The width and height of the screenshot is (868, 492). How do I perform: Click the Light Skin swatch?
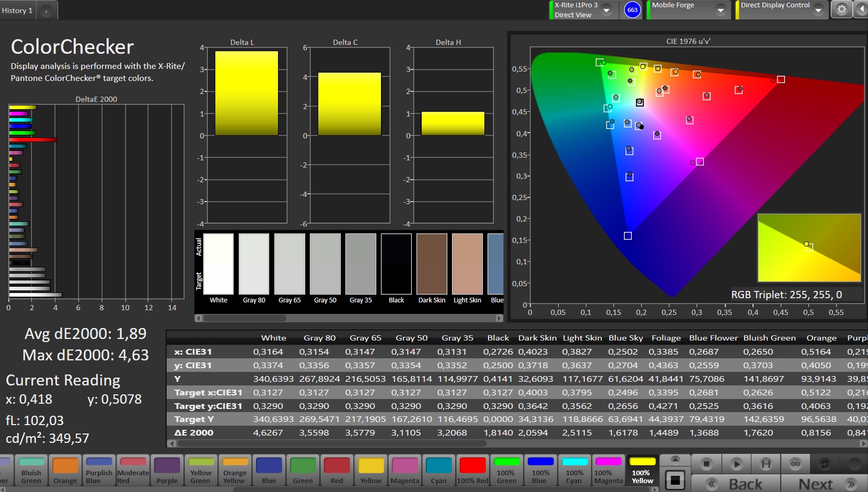point(467,264)
